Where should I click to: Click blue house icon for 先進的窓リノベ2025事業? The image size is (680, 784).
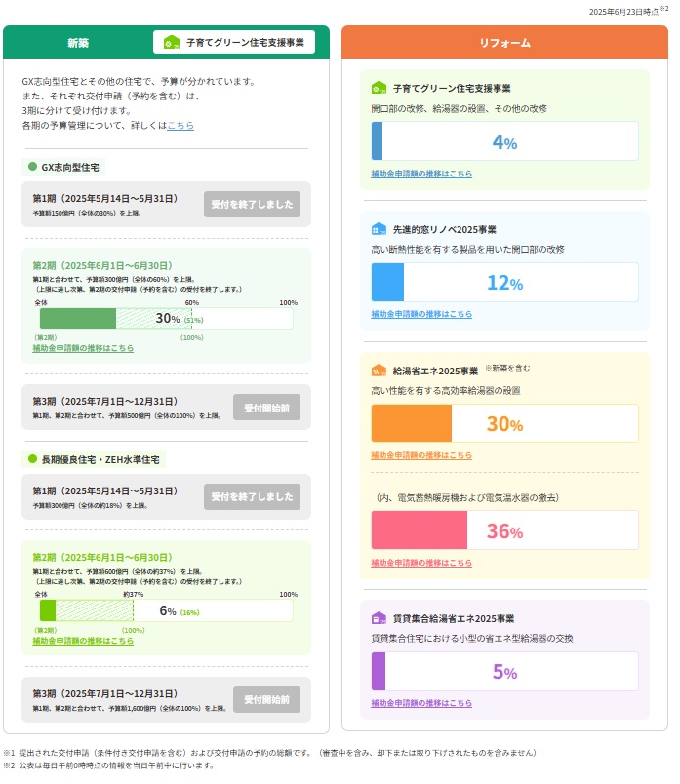click(379, 229)
